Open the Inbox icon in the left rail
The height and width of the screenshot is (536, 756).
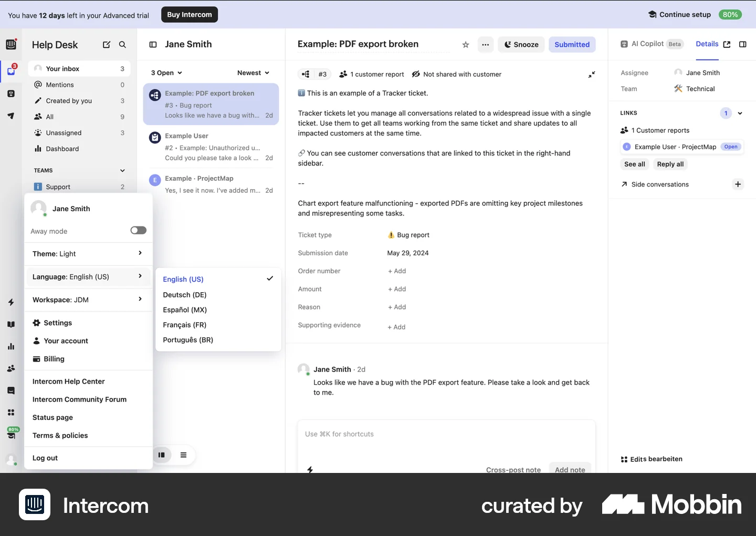tap(11, 71)
